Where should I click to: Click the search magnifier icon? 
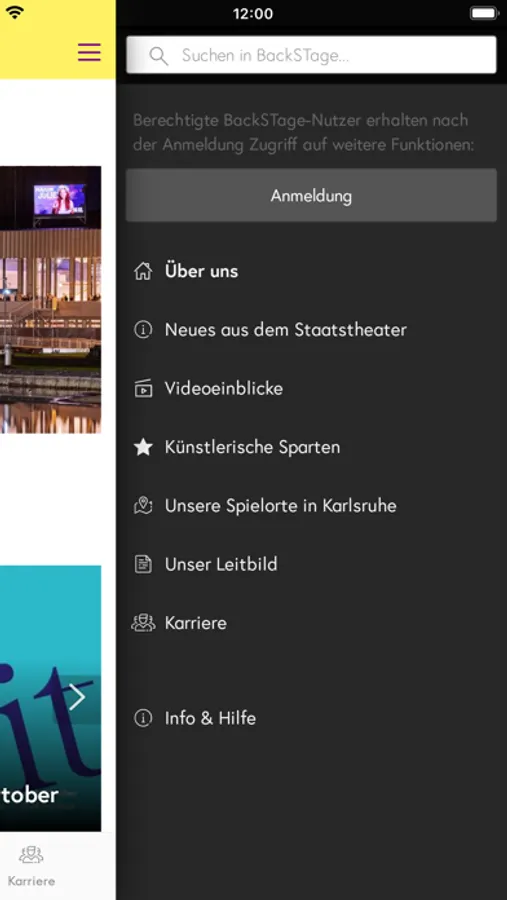click(158, 56)
